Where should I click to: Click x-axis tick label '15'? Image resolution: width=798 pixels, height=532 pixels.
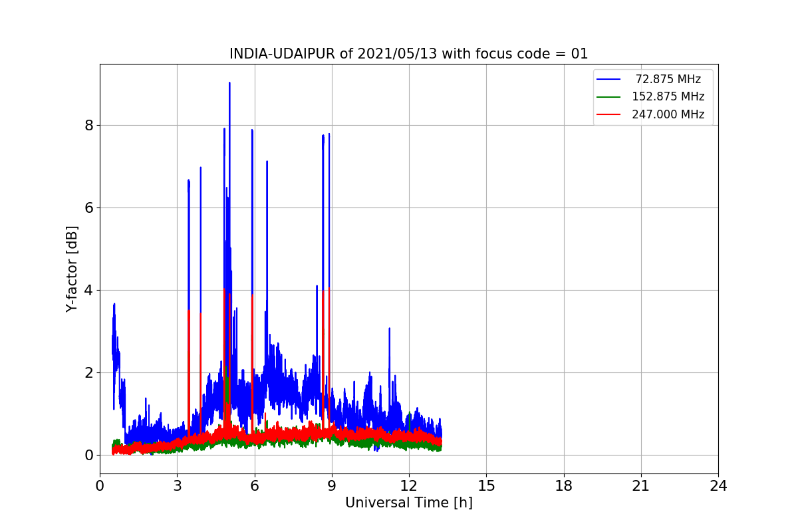coord(486,486)
